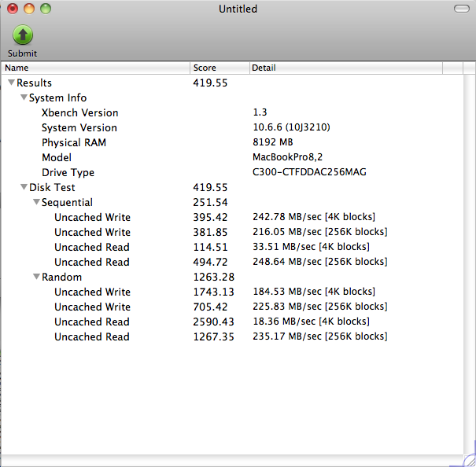This screenshot has height=467, width=476.
Task: Click the Random score 1263.28
Action: [x=214, y=277]
